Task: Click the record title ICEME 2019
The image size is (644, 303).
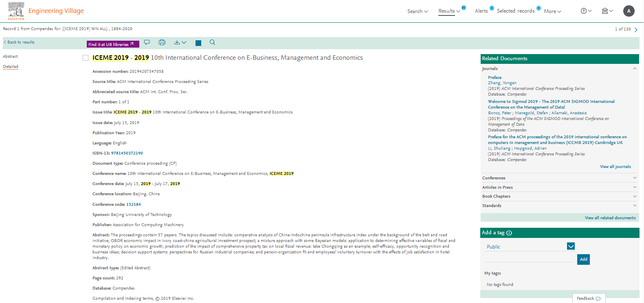Action: [227, 58]
